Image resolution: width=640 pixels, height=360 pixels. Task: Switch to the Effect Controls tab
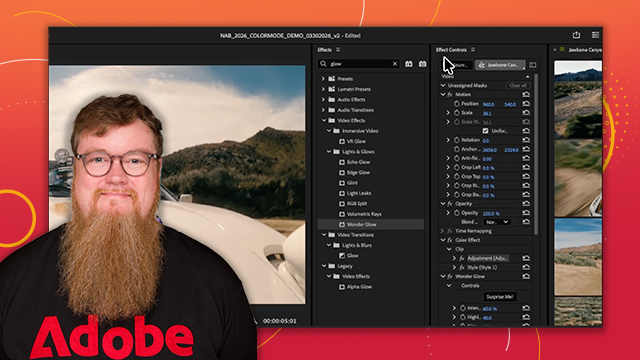(451, 50)
